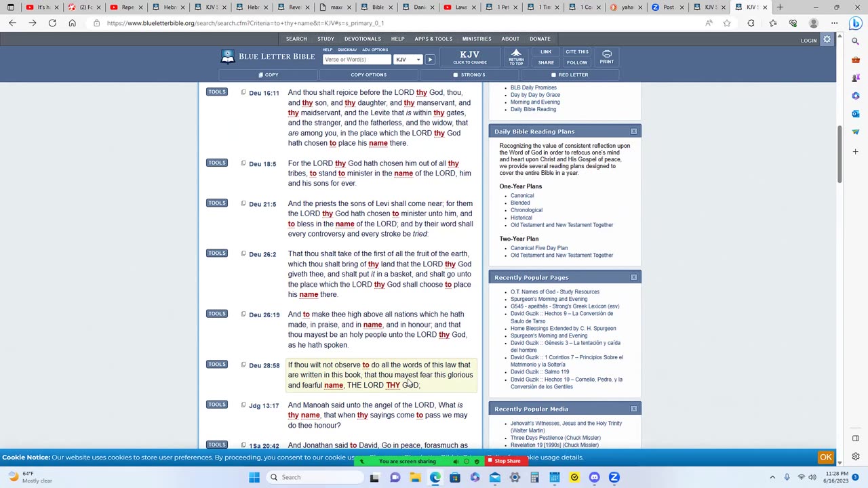
Task: Open the settings gear next to Login
Action: [x=827, y=40]
